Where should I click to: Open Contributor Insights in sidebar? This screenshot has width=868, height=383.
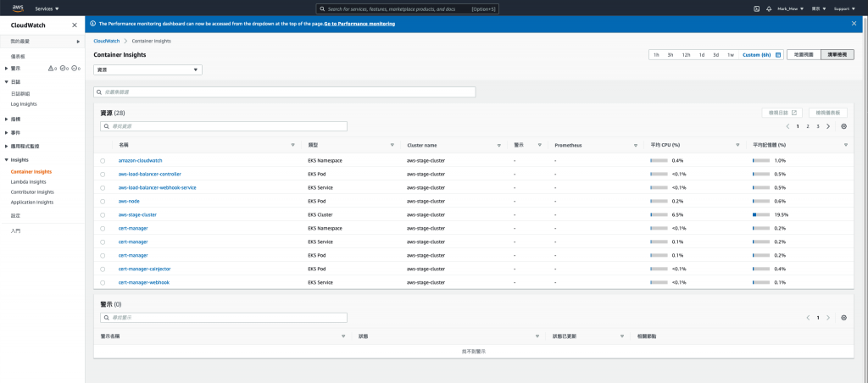33,192
